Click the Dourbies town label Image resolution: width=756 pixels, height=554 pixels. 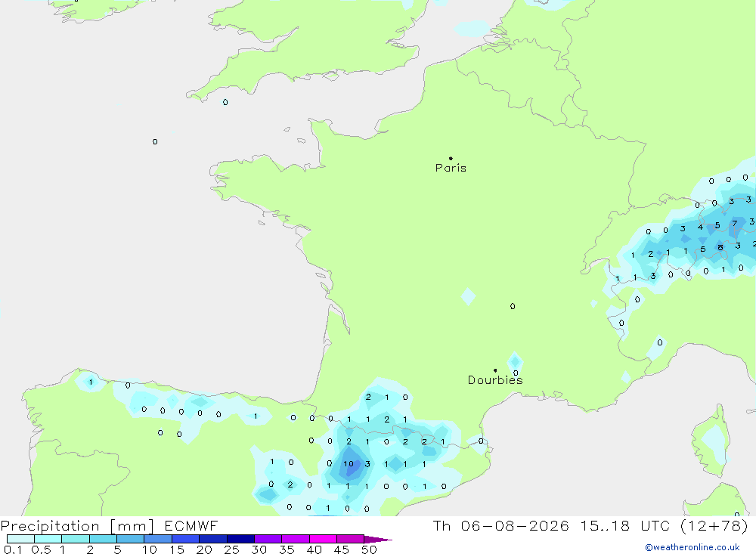click(495, 380)
